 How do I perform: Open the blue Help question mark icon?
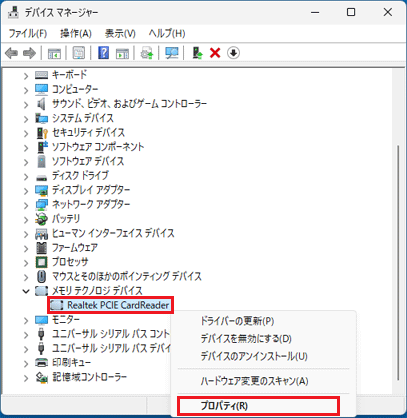[x=104, y=53]
